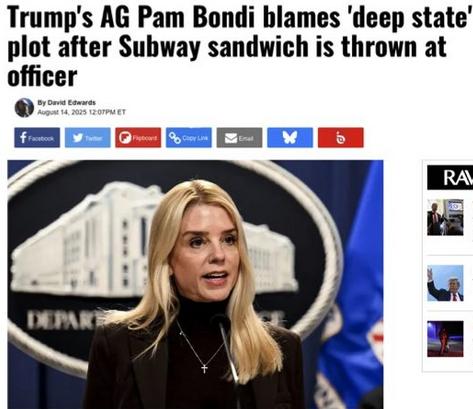Open sidebar thumbnail of man in suit and red tie
This screenshot has height=409, width=473.
point(445,217)
